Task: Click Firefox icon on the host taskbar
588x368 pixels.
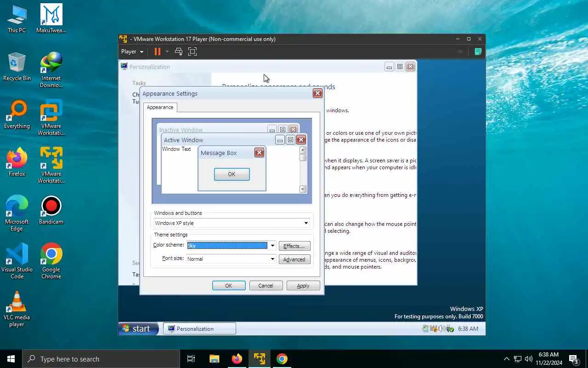Action: (x=237, y=359)
